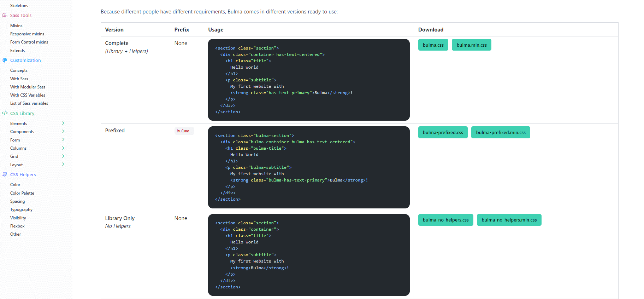Select Grid in the sidebar
The width and height of the screenshot is (644, 299).
pos(14,156)
